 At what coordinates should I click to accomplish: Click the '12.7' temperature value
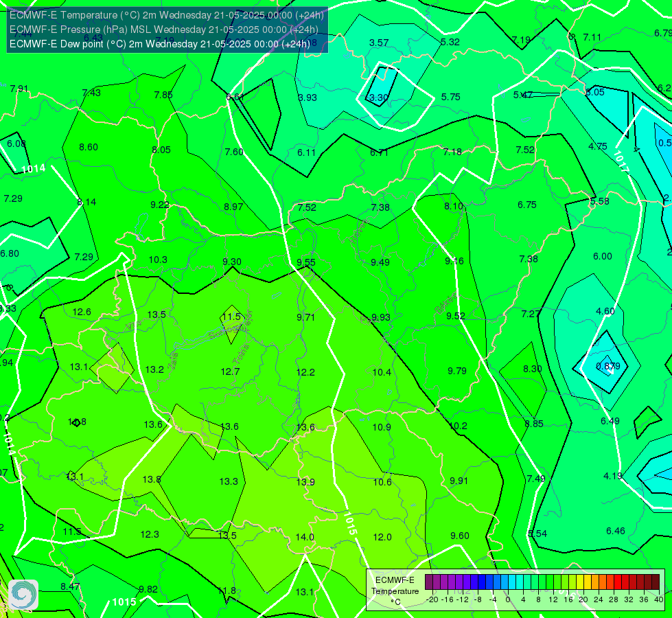point(230,371)
